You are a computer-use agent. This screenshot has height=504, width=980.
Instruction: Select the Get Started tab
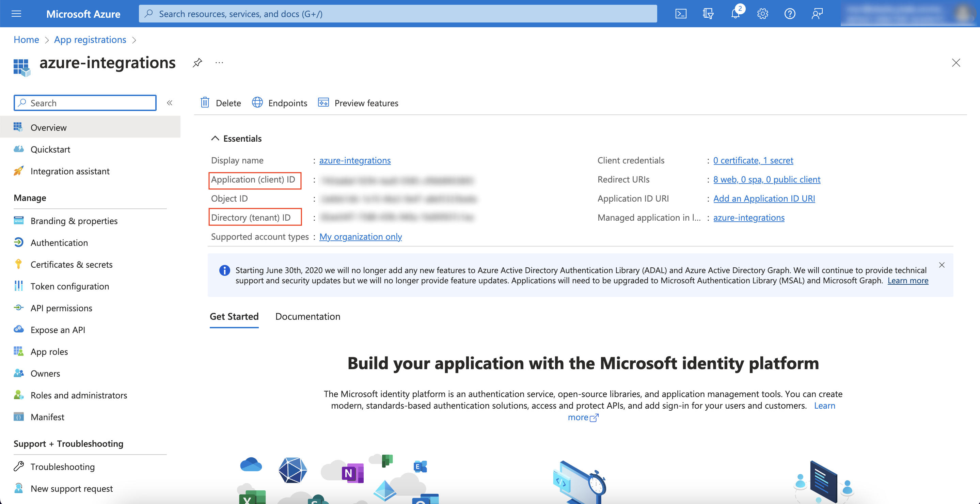(x=234, y=316)
